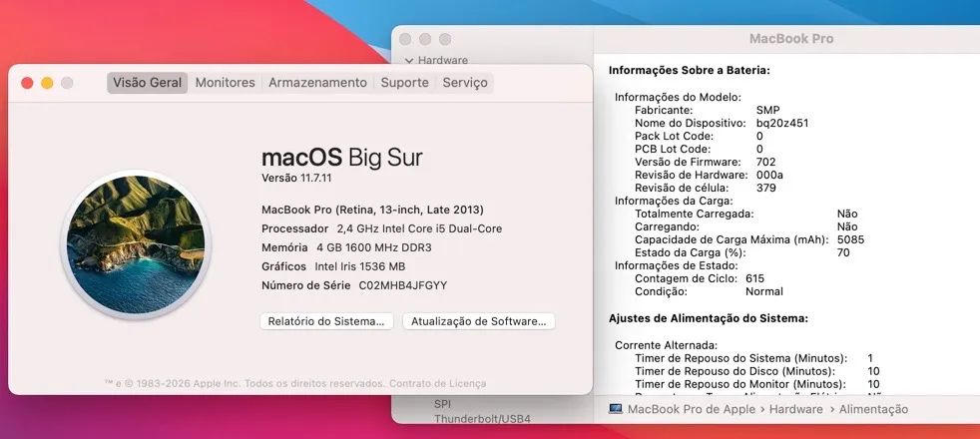Click 'MacBook Pro de Apple' in path bar

click(x=692, y=410)
